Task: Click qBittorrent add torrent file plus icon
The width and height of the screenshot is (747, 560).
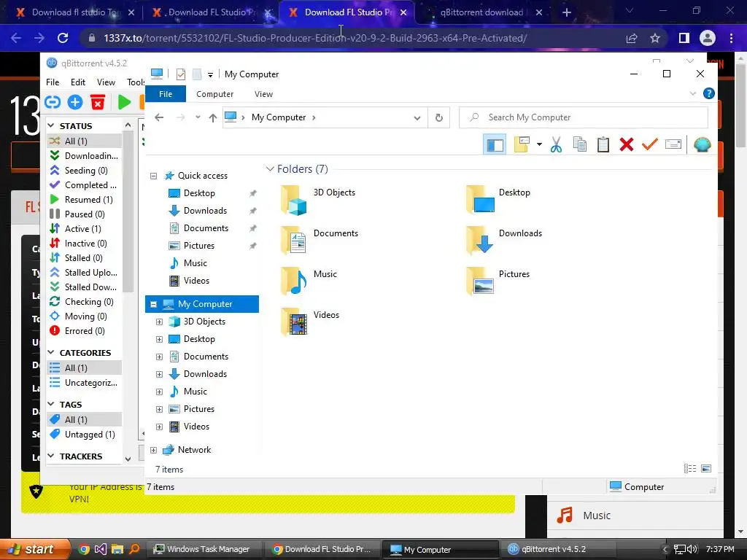Action: pos(75,102)
